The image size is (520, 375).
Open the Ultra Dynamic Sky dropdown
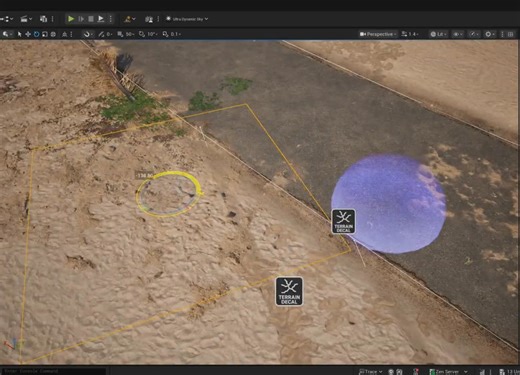click(x=187, y=19)
